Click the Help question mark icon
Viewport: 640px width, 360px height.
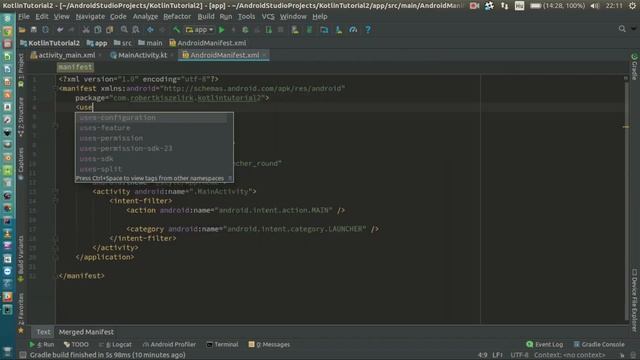[368, 30]
